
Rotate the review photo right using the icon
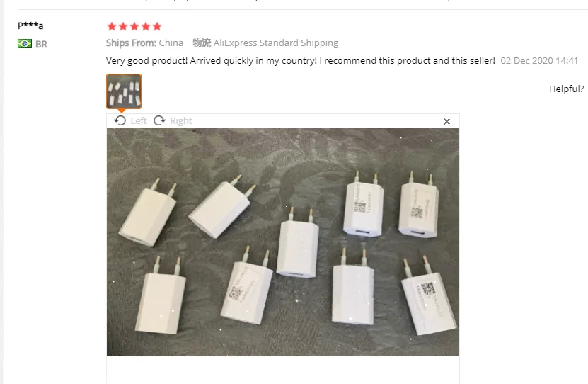[159, 120]
